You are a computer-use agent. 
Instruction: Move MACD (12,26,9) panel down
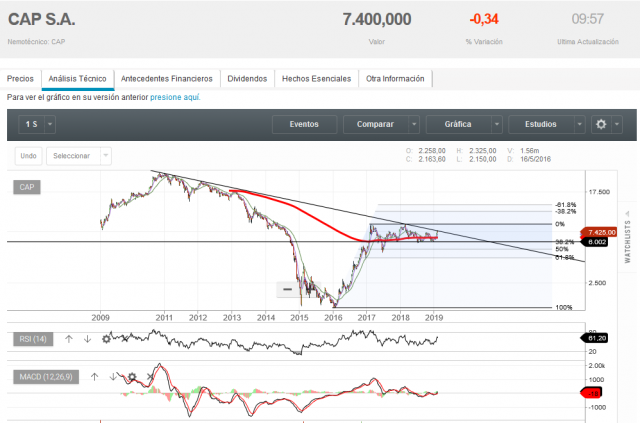113,377
